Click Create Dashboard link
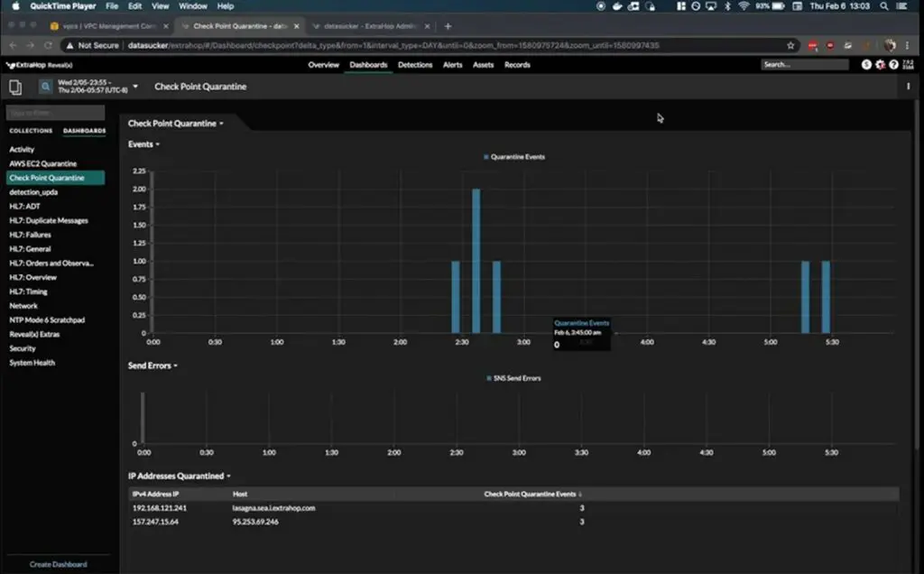Viewport: 924px width, 574px height. [x=58, y=564]
